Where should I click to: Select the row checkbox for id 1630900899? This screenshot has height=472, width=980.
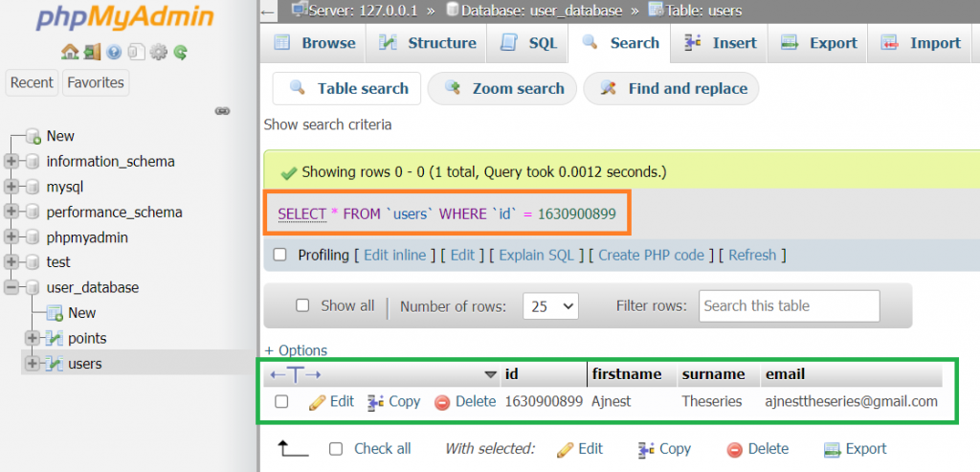click(281, 401)
